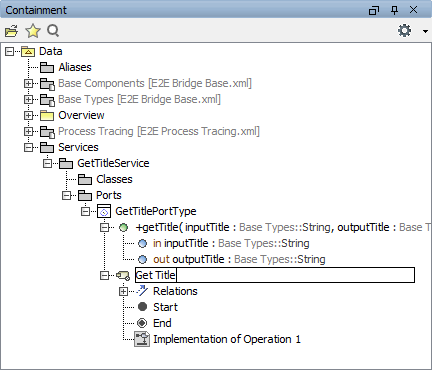Click the GetTitlePortType class icon

click(104, 211)
